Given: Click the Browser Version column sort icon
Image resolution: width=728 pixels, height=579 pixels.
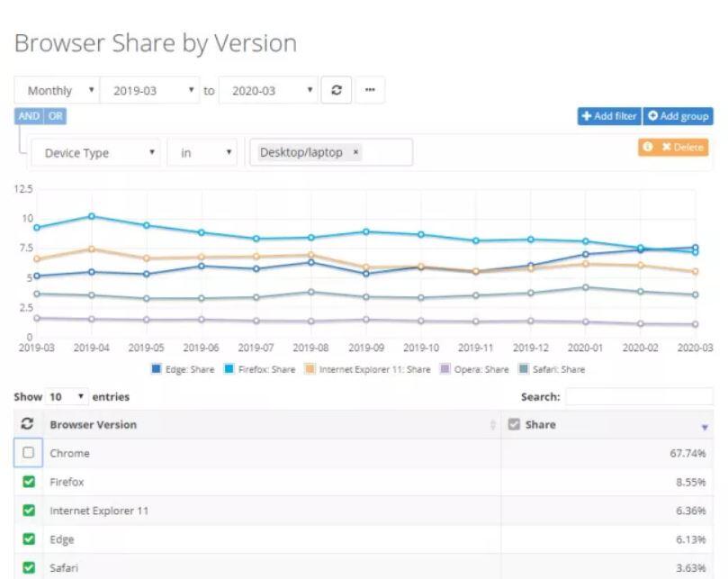Looking at the screenshot, I should (x=492, y=425).
